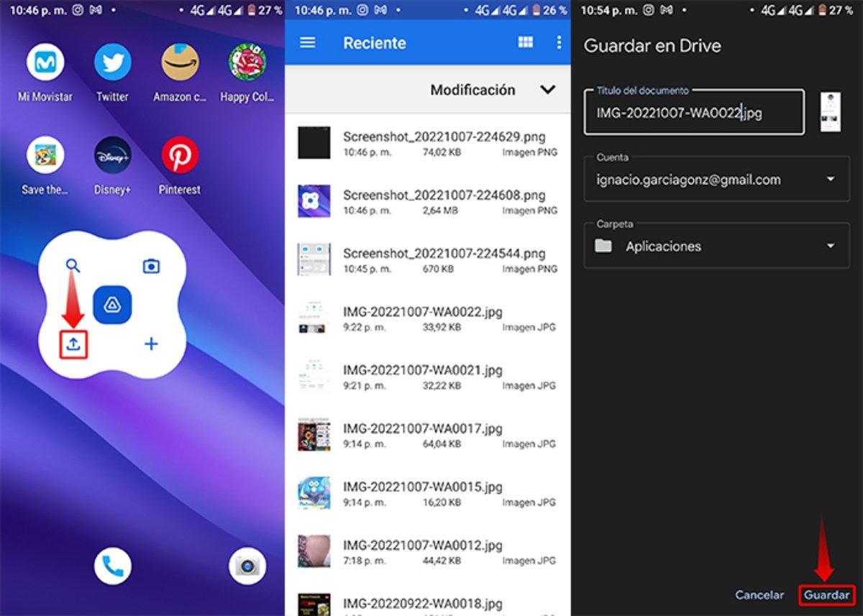Switch to grid view in Reciente
Image resolution: width=863 pixels, height=616 pixels.
point(526,42)
